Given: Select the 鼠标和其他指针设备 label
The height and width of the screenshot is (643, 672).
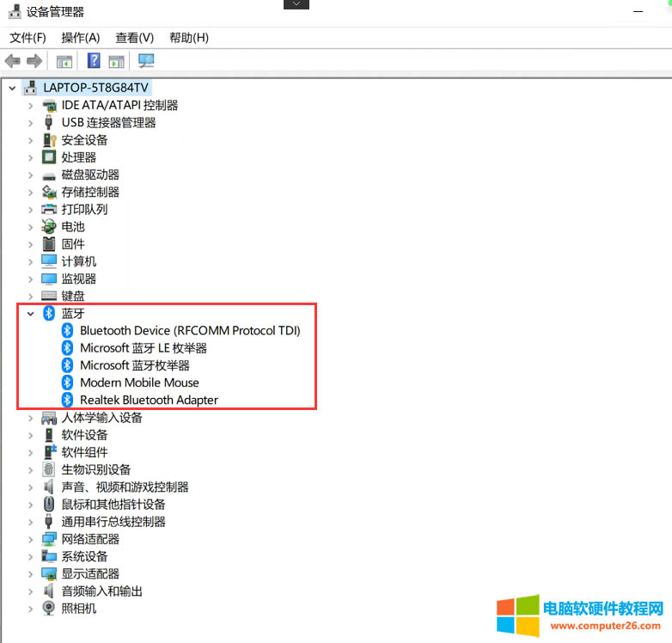Looking at the screenshot, I should tap(113, 504).
